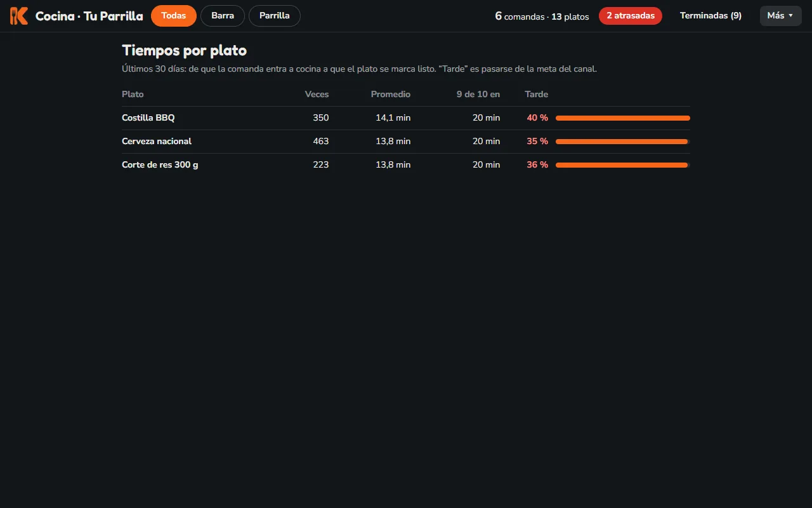The image size is (812, 508).
Task: Sort by the Plato column header
Action: click(x=133, y=94)
